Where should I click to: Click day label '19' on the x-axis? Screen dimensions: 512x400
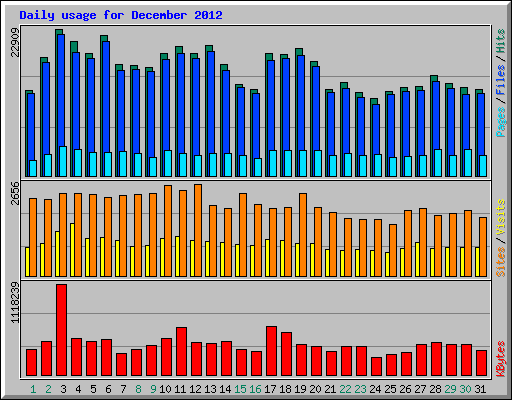pyautogui.click(x=300, y=389)
